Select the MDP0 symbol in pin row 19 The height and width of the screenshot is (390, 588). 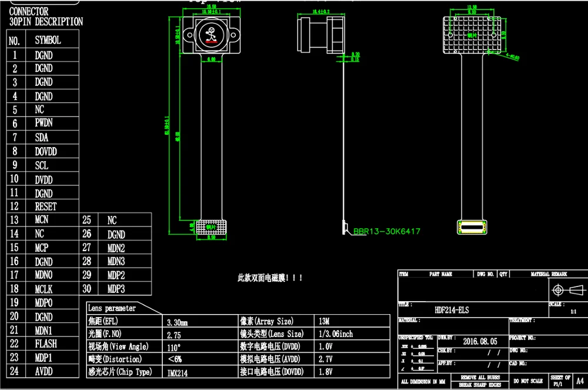pyautogui.click(x=44, y=302)
